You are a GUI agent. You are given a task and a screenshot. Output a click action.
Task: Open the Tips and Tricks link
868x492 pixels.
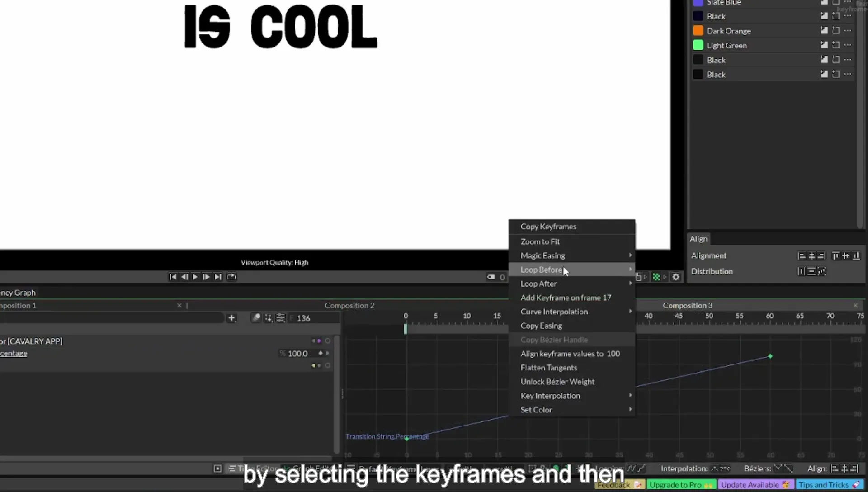tap(829, 485)
